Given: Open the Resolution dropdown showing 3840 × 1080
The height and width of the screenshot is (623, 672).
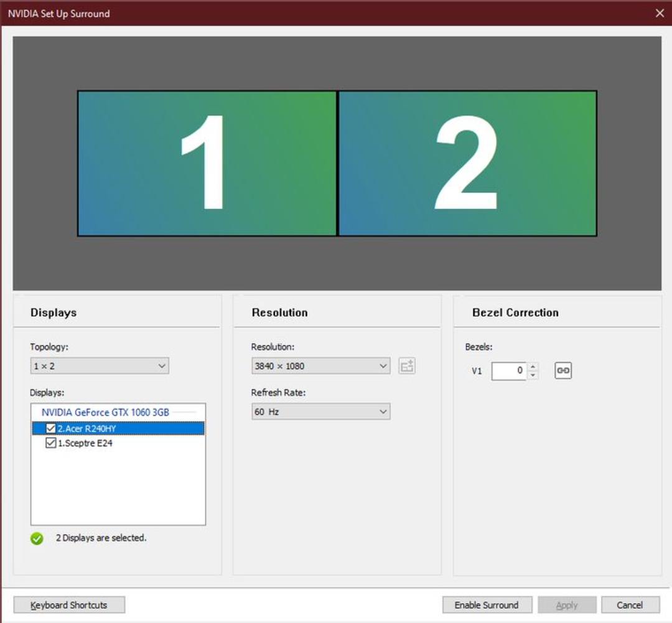Looking at the screenshot, I should coord(320,366).
